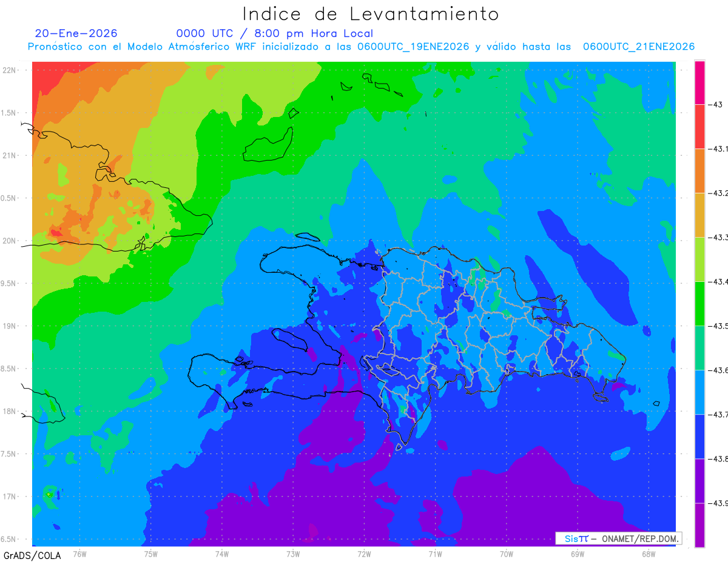Click the colorbar label '-43.5'
This screenshot has height=562, width=728.
tap(718, 326)
